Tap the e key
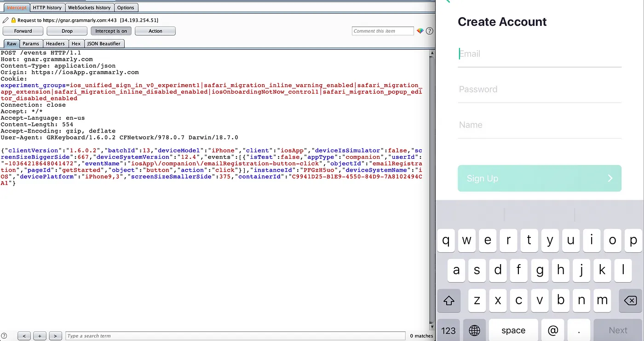The height and width of the screenshot is (341, 644). [x=488, y=240]
